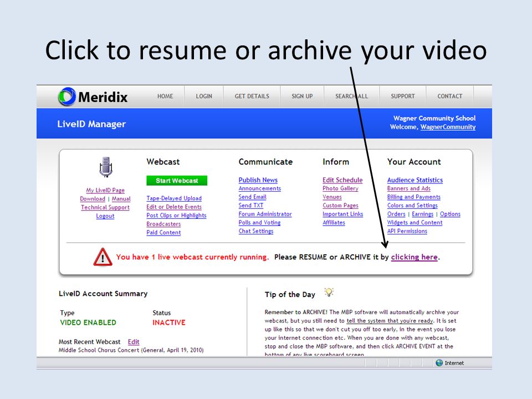The image size is (532, 399).
Task: Click the Manual link
Action: (x=121, y=199)
